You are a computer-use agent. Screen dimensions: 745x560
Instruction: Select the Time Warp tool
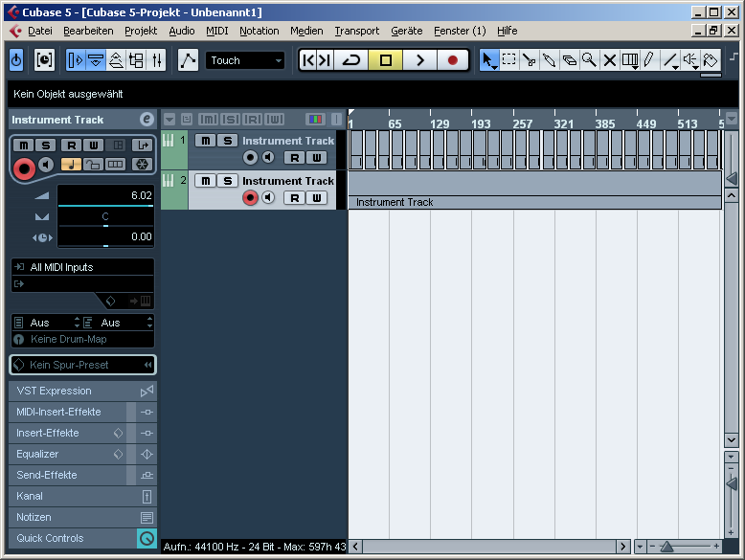[630, 60]
